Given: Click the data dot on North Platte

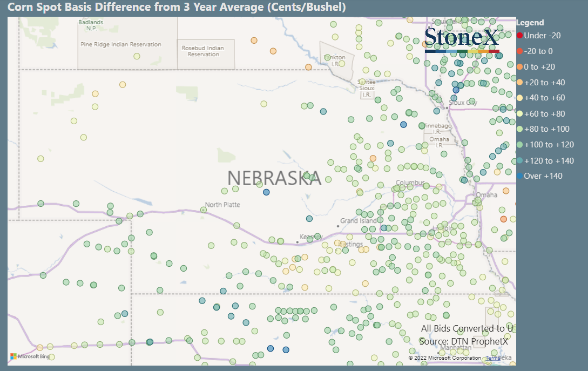Looking at the screenshot, I should (203, 210).
